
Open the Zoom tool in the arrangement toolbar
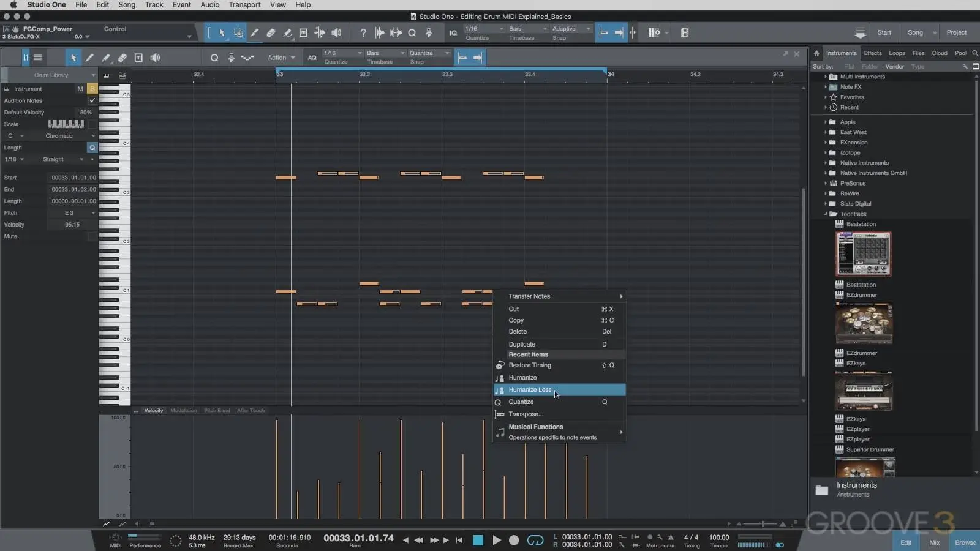point(412,32)
